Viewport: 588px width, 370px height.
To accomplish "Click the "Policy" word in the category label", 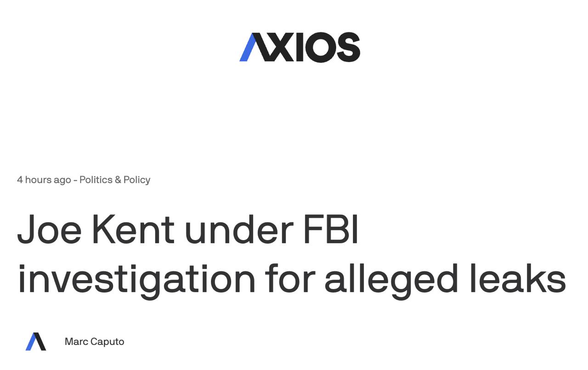I will [137, 180].
